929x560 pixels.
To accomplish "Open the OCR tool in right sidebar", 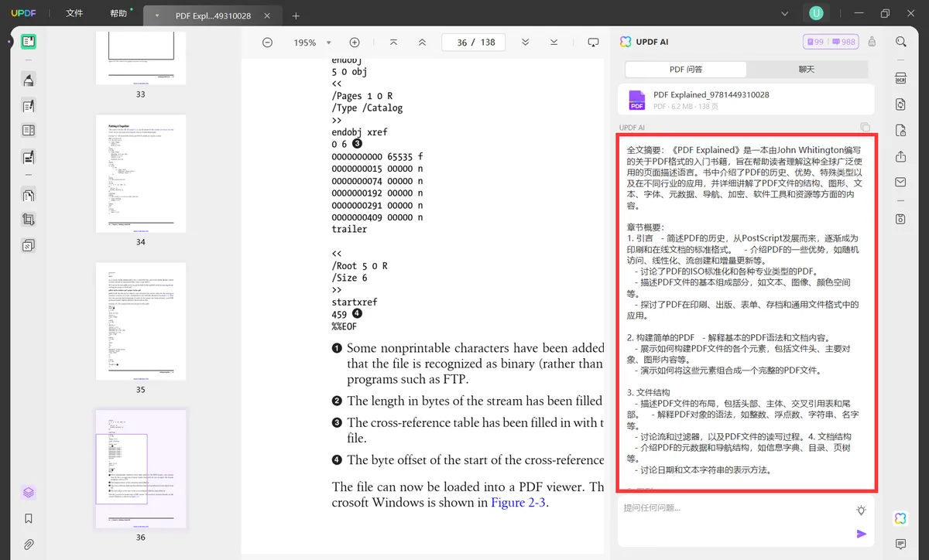I will (x=900, y=78).
